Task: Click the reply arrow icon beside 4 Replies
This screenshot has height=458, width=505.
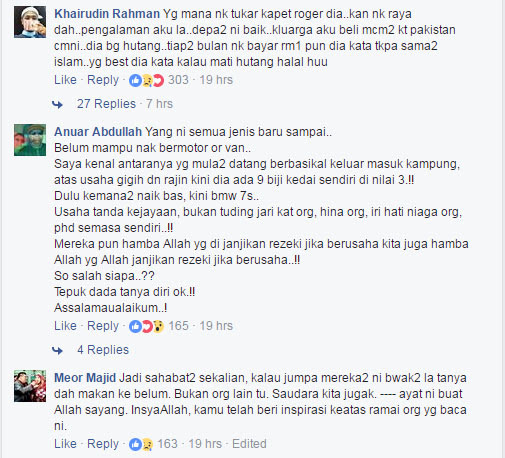Action: click(x=57, y=350)
